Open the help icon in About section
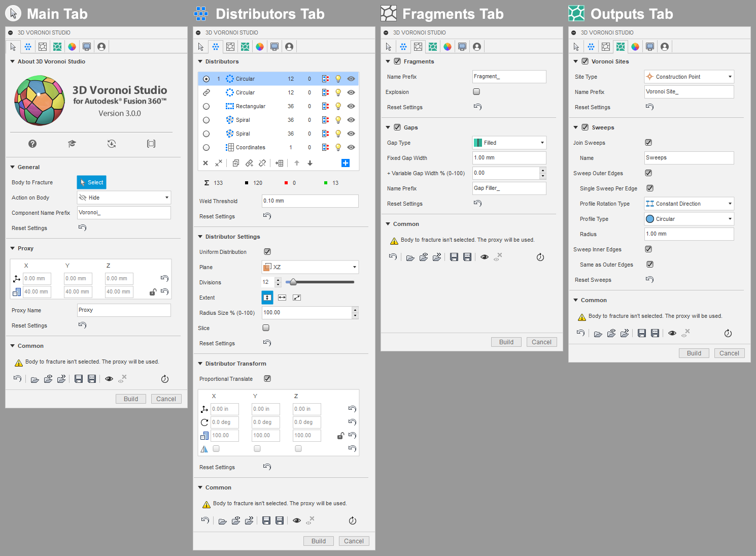The height and width of the screenshot is (556, 756). coord(32,144)
